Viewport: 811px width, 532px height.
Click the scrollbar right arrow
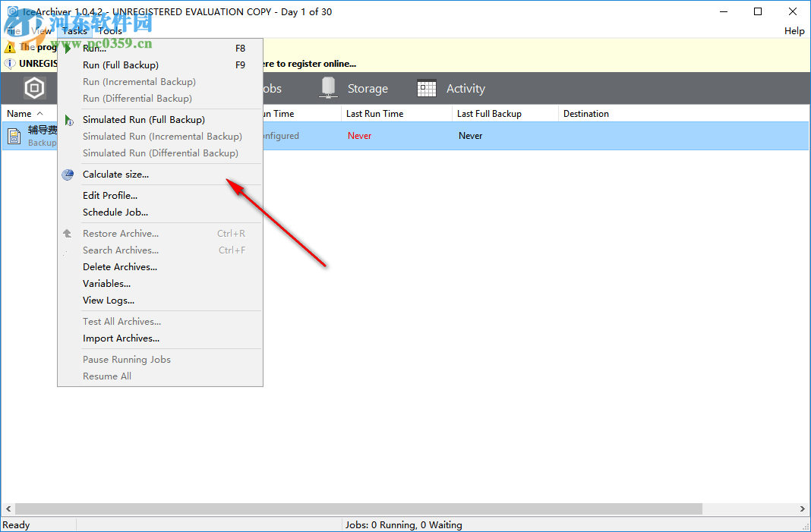[x=803, y=508]
